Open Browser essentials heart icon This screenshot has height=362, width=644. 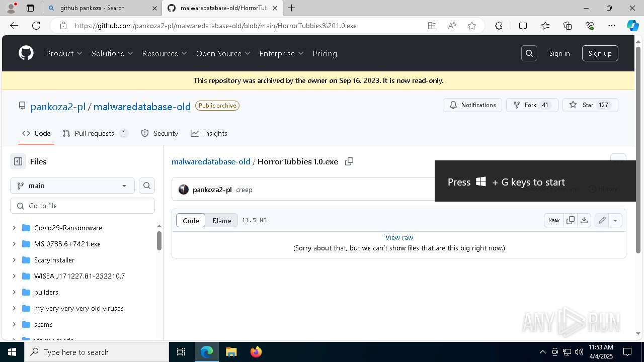click(590, 26)
